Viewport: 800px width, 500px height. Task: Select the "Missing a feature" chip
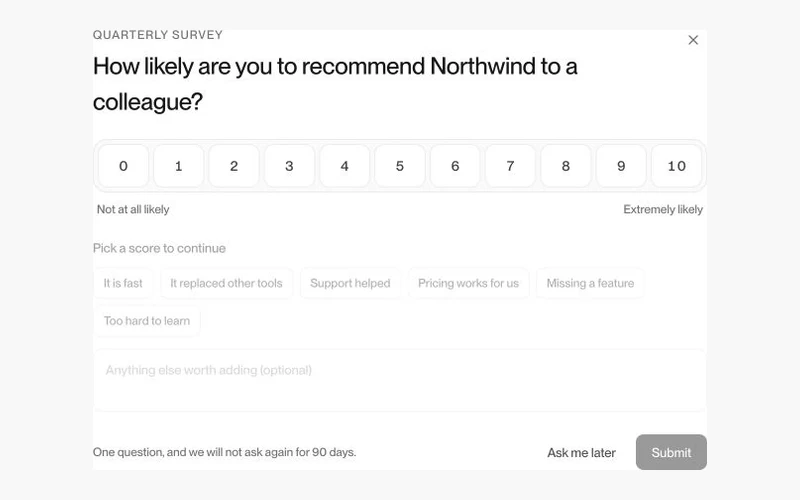590,283
